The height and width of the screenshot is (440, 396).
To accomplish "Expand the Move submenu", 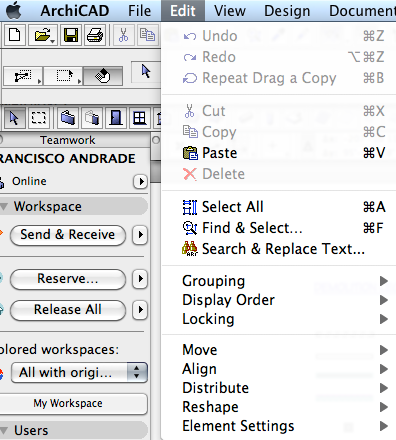I will (x=279, y=350).
